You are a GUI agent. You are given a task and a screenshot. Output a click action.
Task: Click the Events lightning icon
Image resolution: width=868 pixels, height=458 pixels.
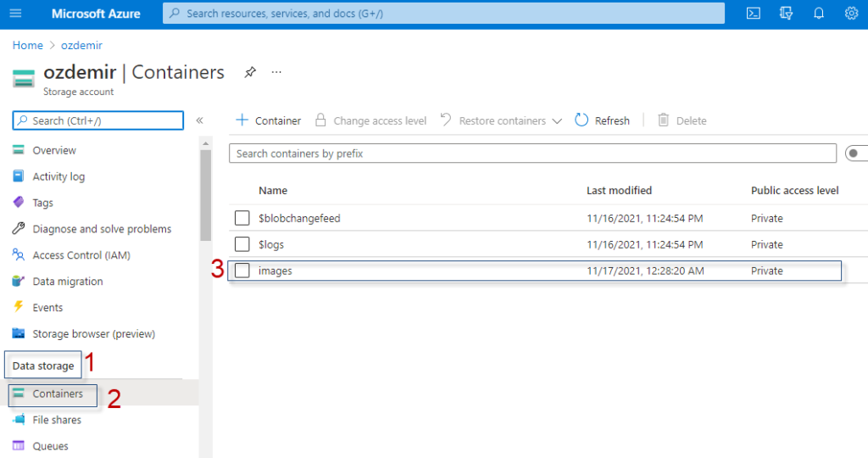click(x=19, y=306)
